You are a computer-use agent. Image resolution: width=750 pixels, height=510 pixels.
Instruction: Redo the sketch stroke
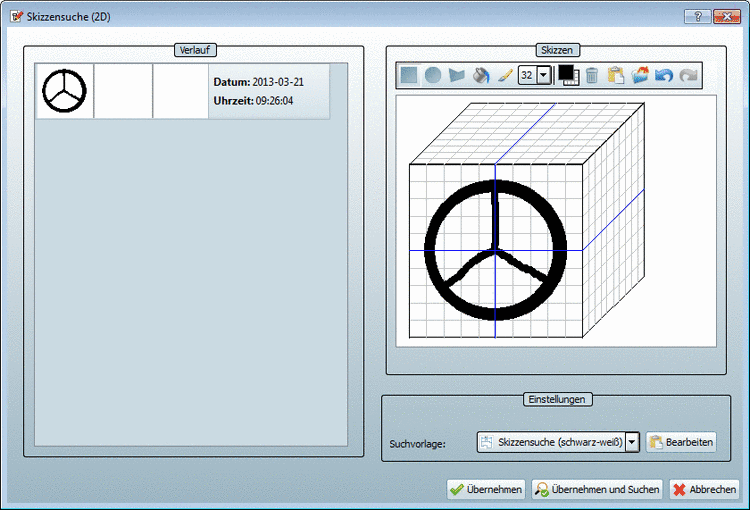pyautogui.click(x=688, y=75)
